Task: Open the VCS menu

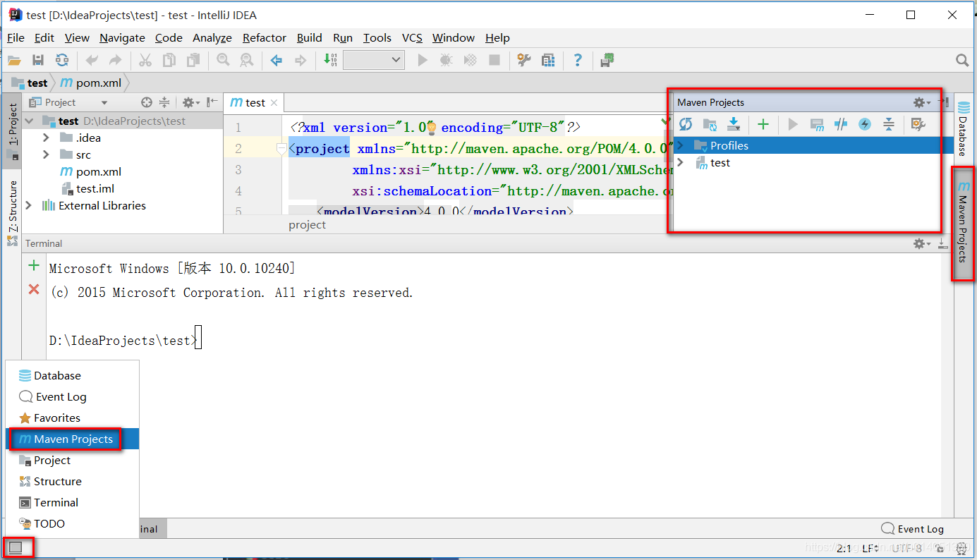Action: (x=412, y=37)
